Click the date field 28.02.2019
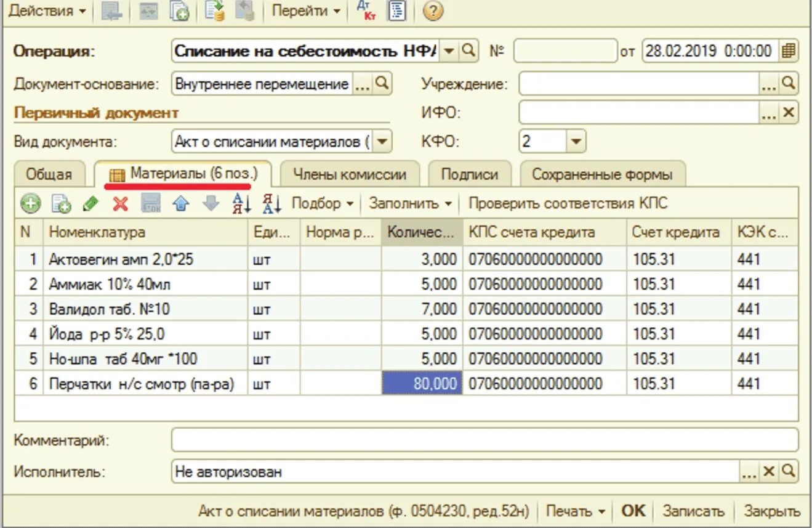This screenshot has height=528, width=812. [x=710, y=51]
